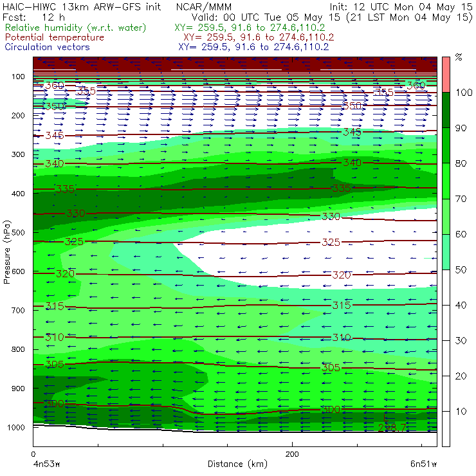Click the blue XY coordinates text line
This screenshot has height=476, width=476.
point(253,47)
